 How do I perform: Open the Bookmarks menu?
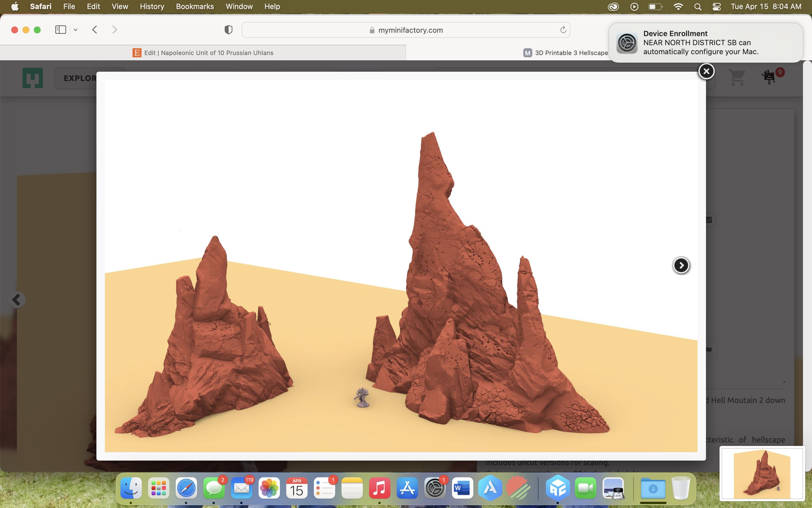(195, 6)
